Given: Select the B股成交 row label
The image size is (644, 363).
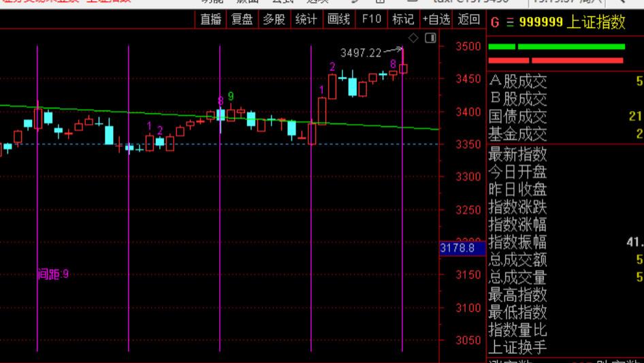Looking at the screenshot, I should (518, 99).
